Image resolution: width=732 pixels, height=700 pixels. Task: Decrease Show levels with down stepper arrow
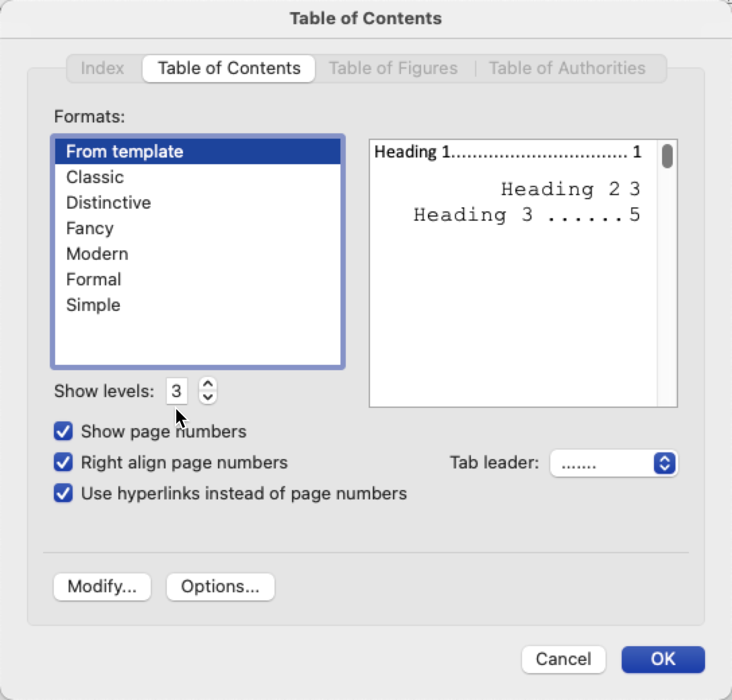208,397
